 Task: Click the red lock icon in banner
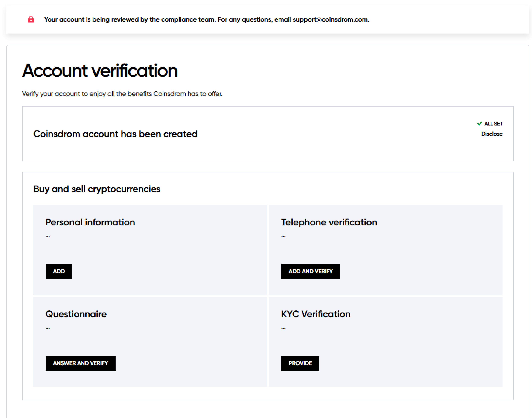(x=31, y=19)
